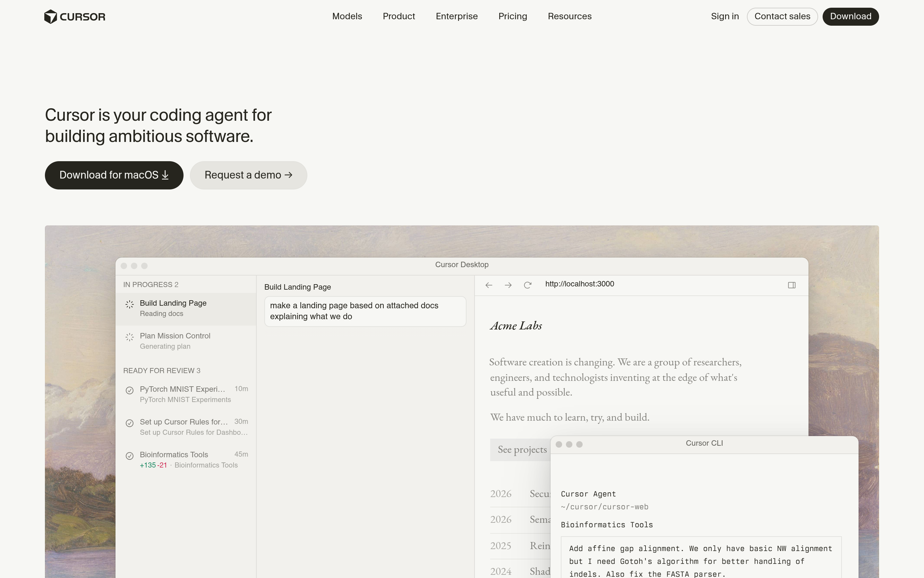Click the first 2026 project row in preview
This screenshot has height=578, width=924.
click(x=520, y=494)
